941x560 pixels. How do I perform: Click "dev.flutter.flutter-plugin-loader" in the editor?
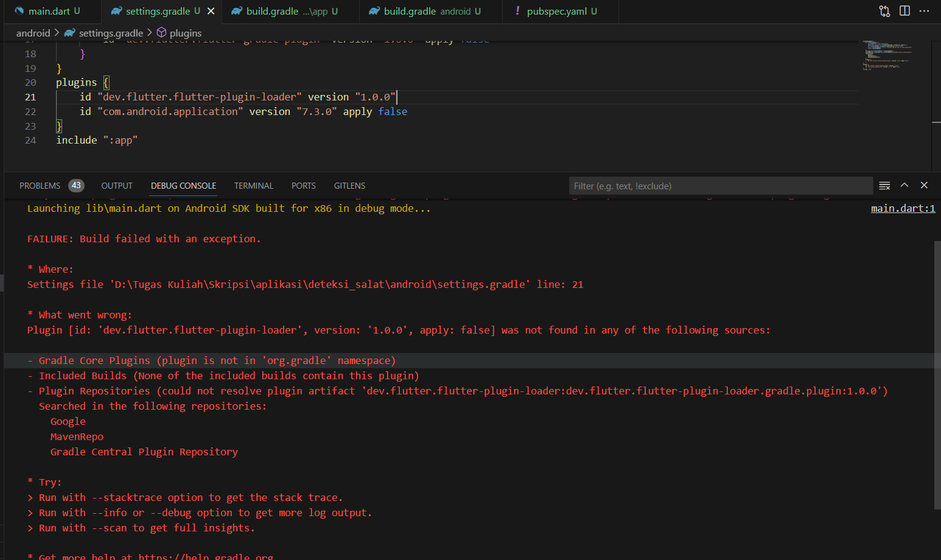pos(200,97)
